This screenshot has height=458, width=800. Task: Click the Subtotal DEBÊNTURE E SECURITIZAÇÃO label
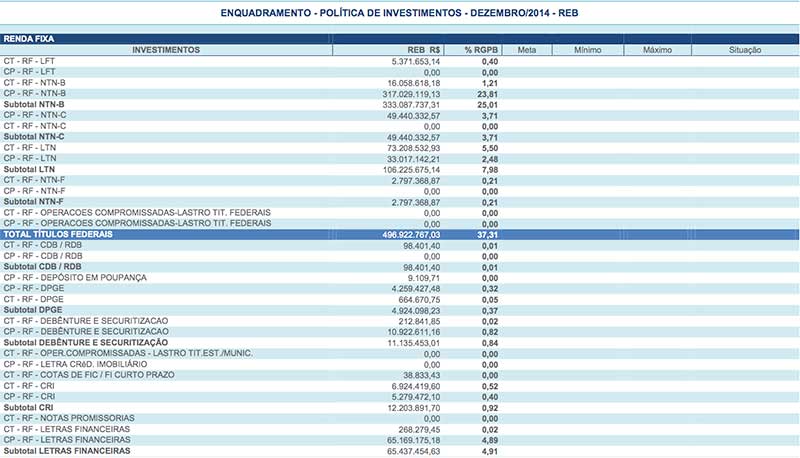86,342
